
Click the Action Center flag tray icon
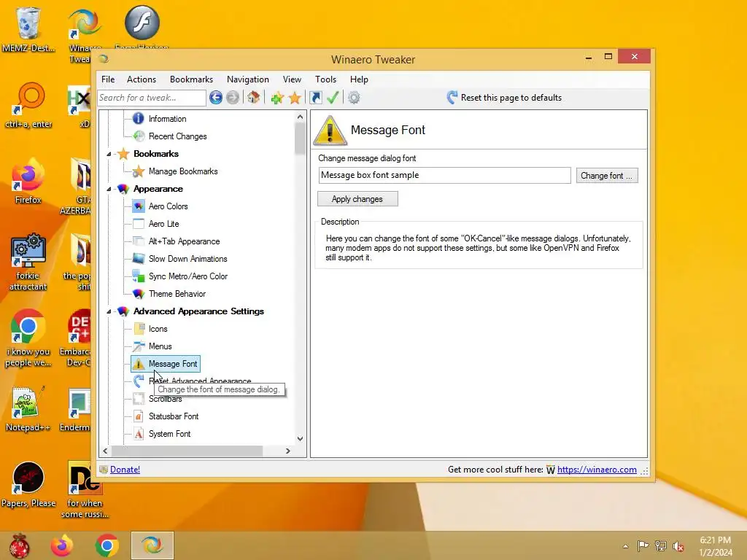[x=643, y=545]
